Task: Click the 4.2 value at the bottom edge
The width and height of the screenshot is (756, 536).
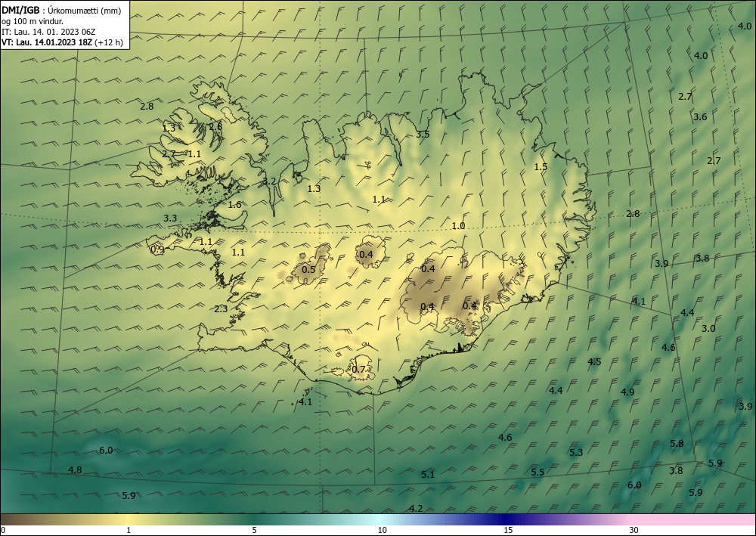Action: coord(416,509)
